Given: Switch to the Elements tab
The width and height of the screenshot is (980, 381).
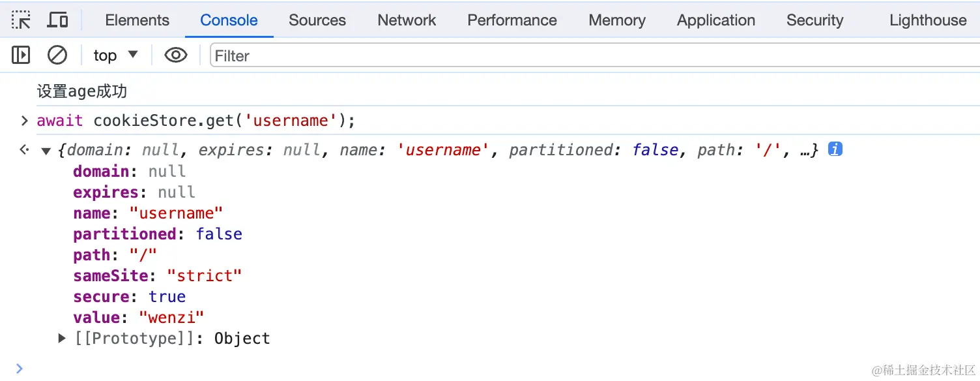Looking at the screenshot, I should click(137, 20).
